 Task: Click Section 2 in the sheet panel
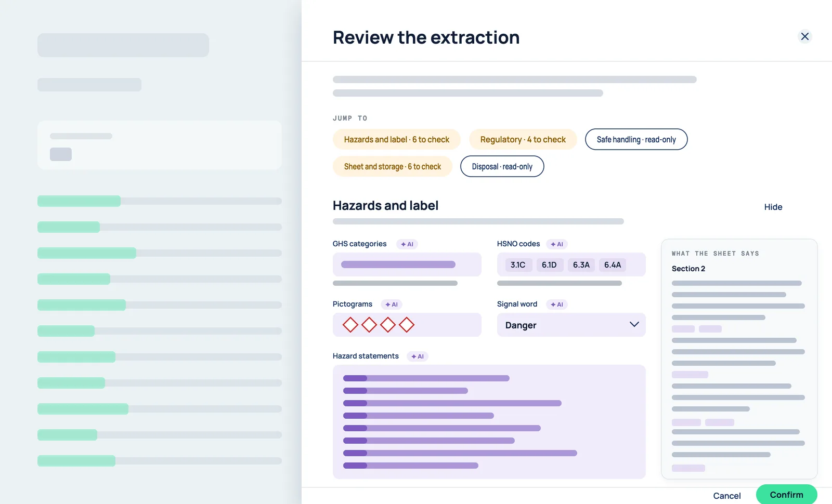[x=688, y=269]
